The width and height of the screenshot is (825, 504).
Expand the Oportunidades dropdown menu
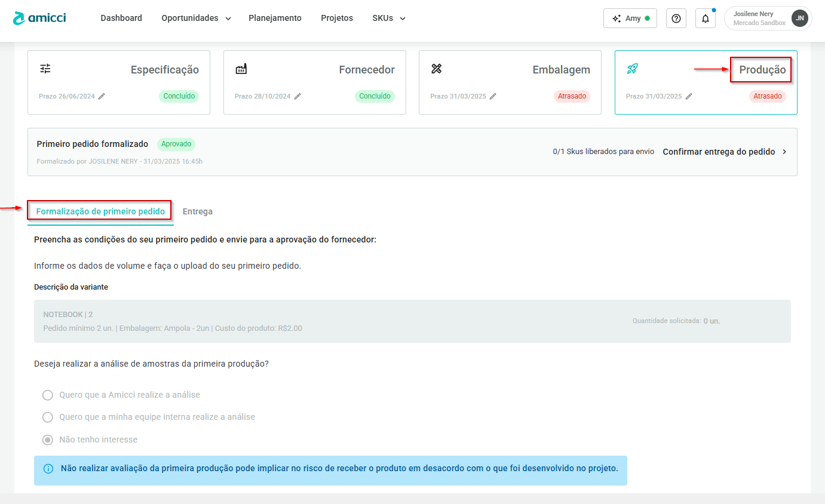point(196,18)
